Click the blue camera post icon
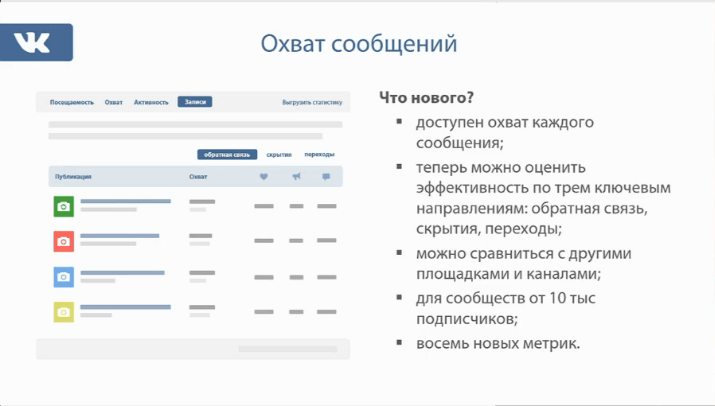 point(63,276)
